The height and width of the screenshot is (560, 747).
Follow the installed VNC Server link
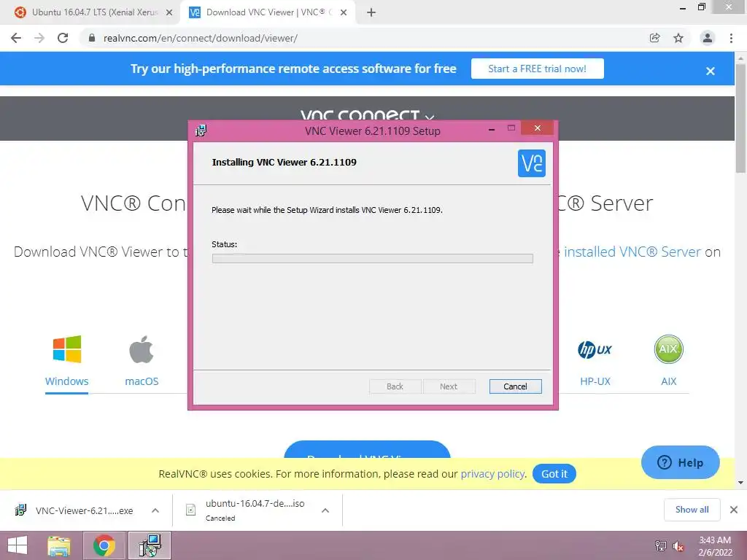[x=632, y=252]
